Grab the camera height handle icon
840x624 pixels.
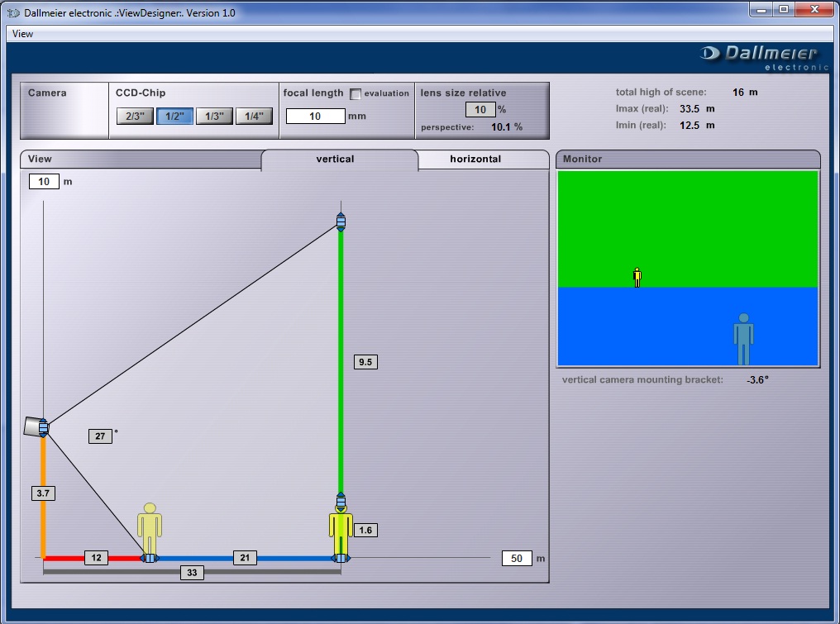[43, 428]
